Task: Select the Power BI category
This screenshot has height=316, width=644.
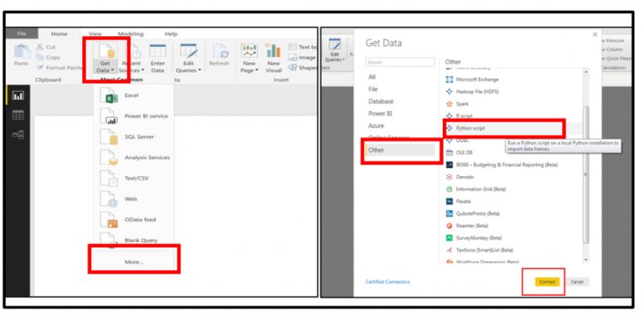Action: pyautogui.click(x=380, y=113)
